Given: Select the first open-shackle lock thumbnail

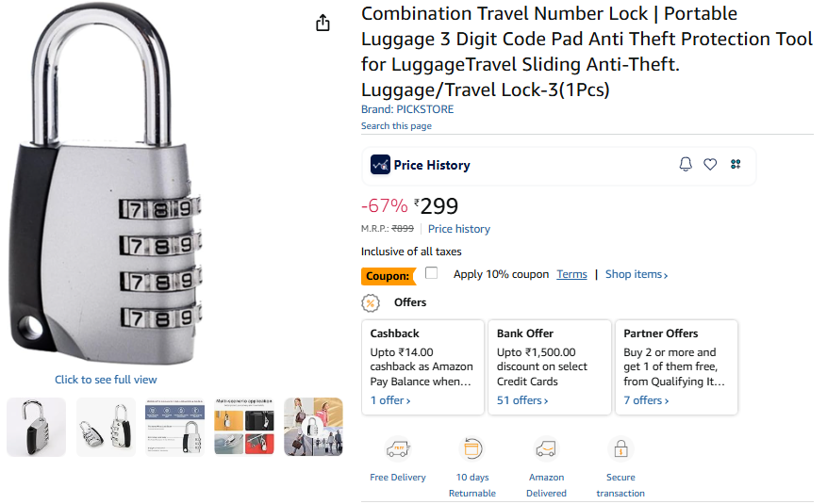Looking at the screenshot, I should click(x=37, y=427).
